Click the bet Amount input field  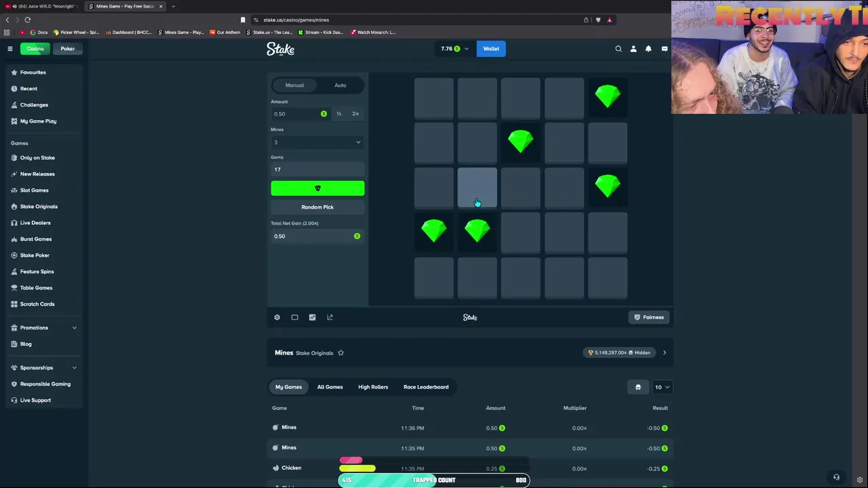[x=300, y=114]
